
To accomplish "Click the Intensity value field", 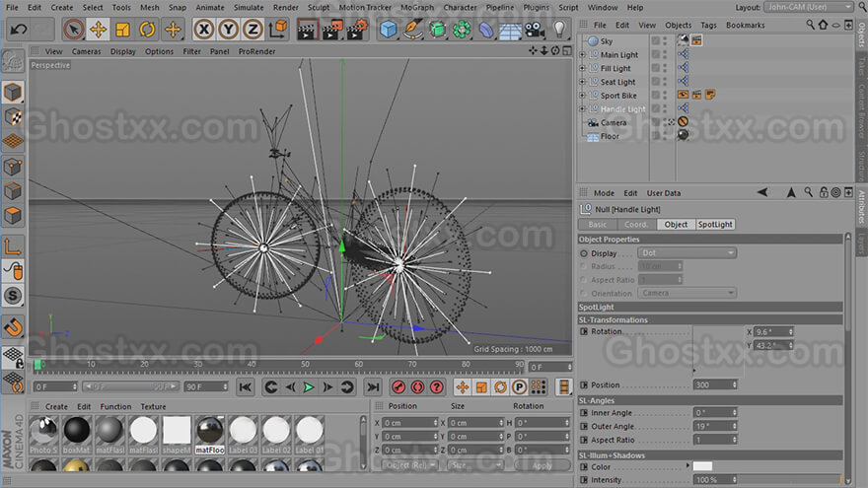I will click(715, 480).
